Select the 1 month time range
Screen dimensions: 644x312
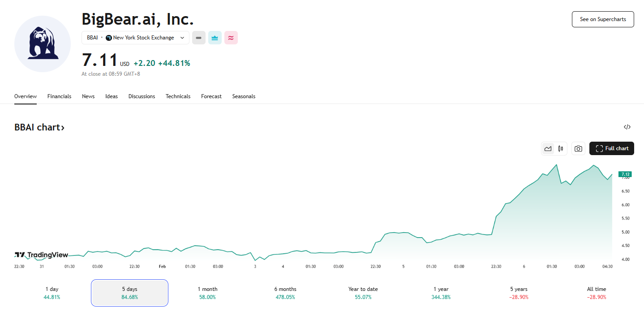(x=207, y=293)
